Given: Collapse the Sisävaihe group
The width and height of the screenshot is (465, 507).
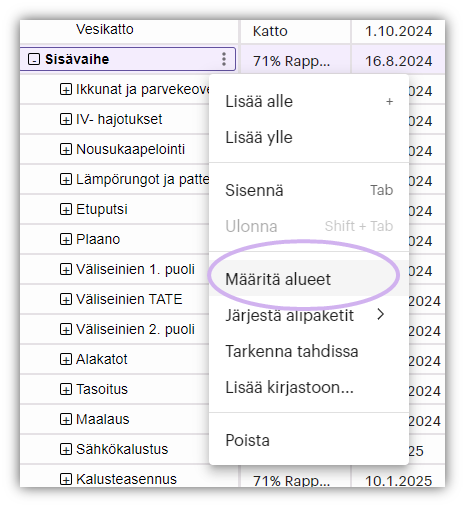Looking at the screenshot, I should [34, 59].
